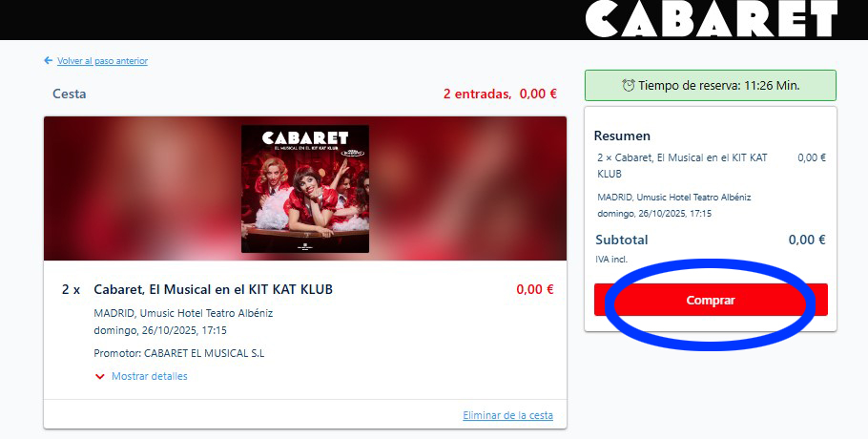Click the Resumen heading in sidebar
Screen dimensions: 868x439
click(622, 136)
